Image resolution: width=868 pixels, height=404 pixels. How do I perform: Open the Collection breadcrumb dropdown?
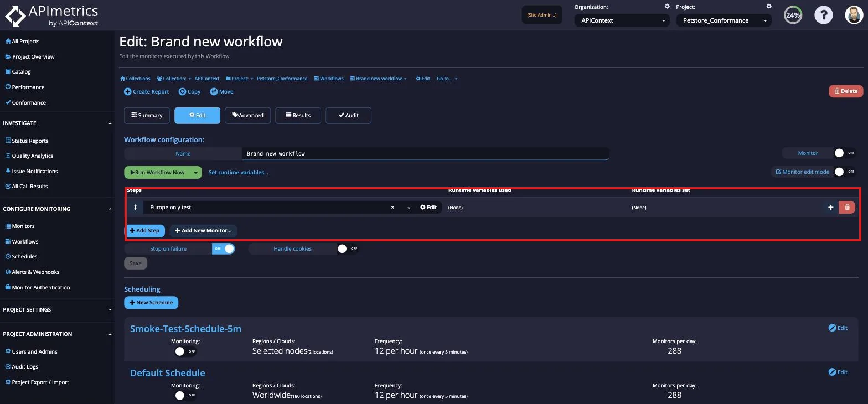click(x=174, y=79)
